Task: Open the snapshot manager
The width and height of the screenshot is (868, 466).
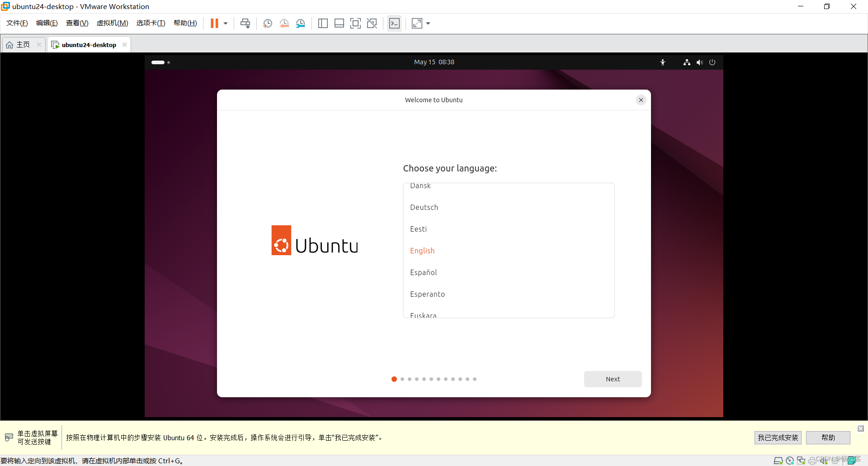Action: (x=301, y=23)
